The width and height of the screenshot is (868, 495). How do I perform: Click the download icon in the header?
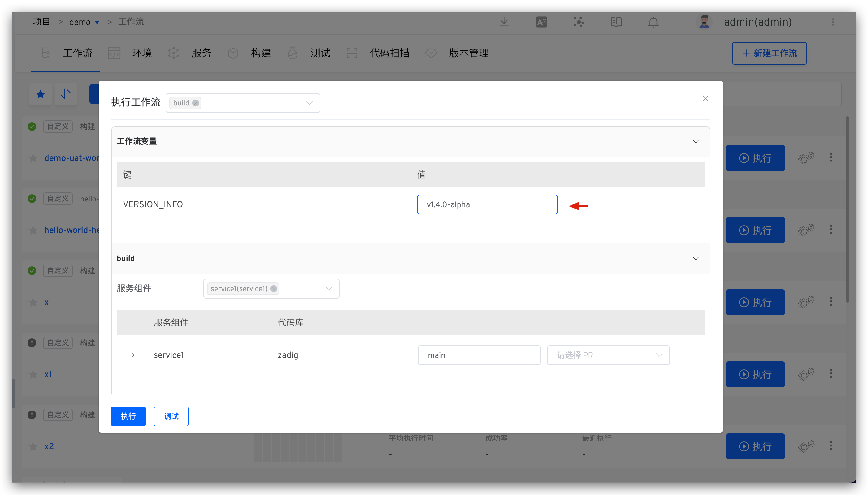click(504, 22)
